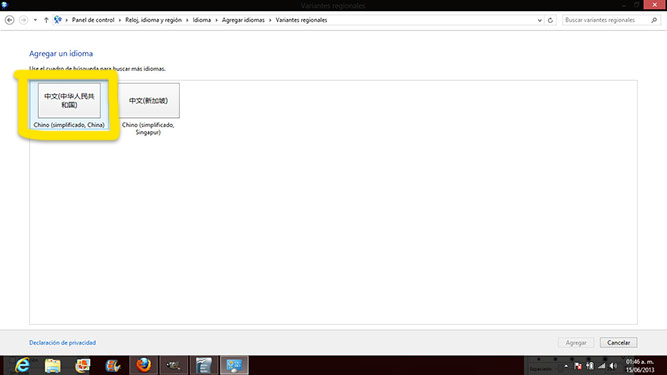667x375 pixels.
Task: Click the forward navigation arrow
Action: [23, 20]
